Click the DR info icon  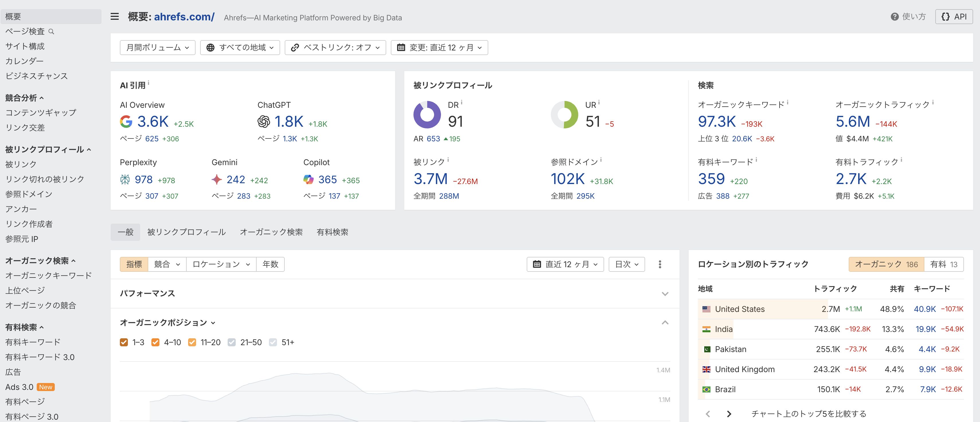click(461, 102)
